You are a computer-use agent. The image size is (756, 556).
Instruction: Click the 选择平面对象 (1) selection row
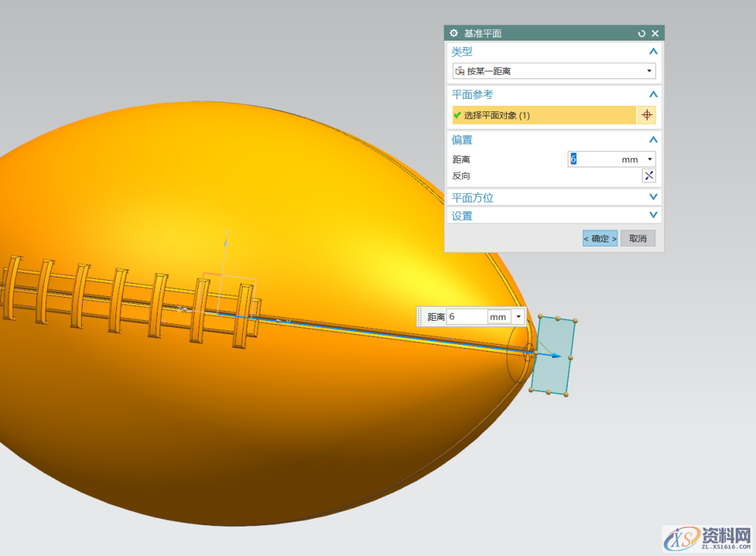[544, 115]
